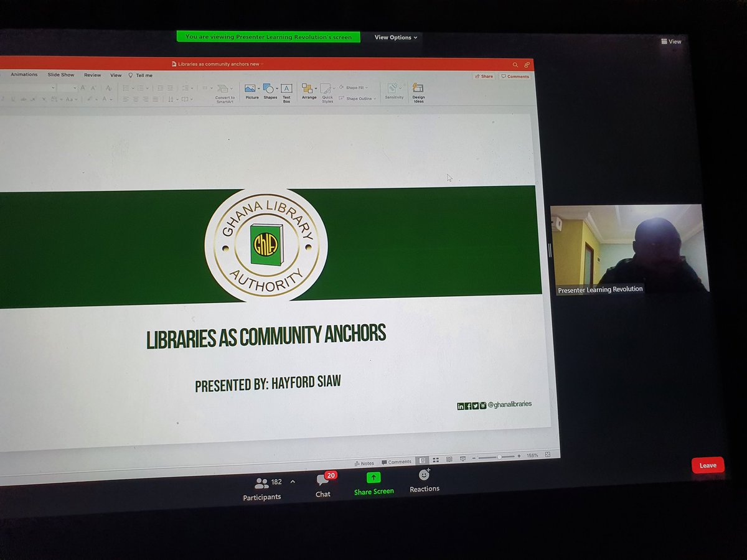Open the Shape Outline dropdown
747x560 pixels.
[x=356, y=98]
